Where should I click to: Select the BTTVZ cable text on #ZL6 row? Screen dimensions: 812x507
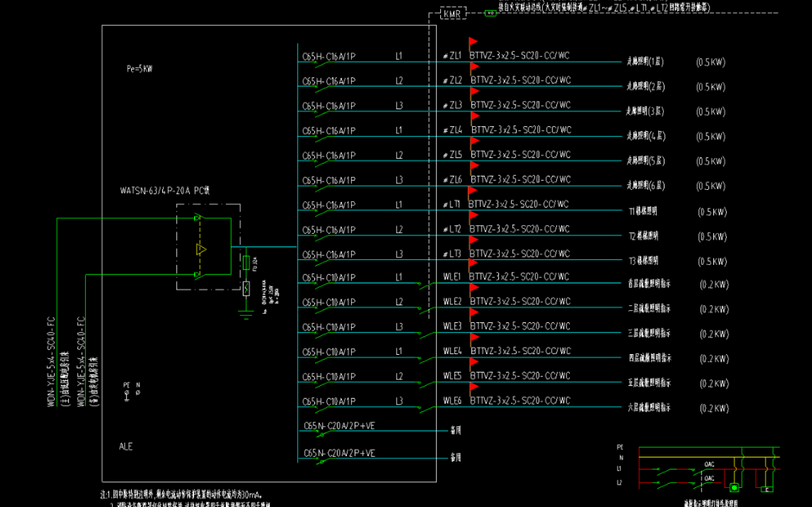click(521, 180)
